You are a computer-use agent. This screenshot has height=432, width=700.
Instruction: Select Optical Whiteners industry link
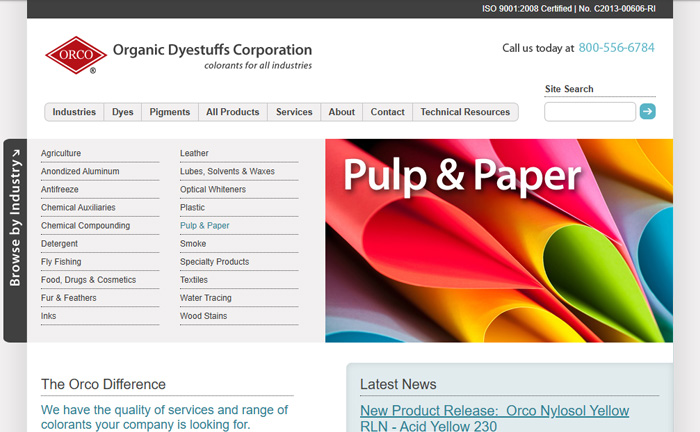213,189
